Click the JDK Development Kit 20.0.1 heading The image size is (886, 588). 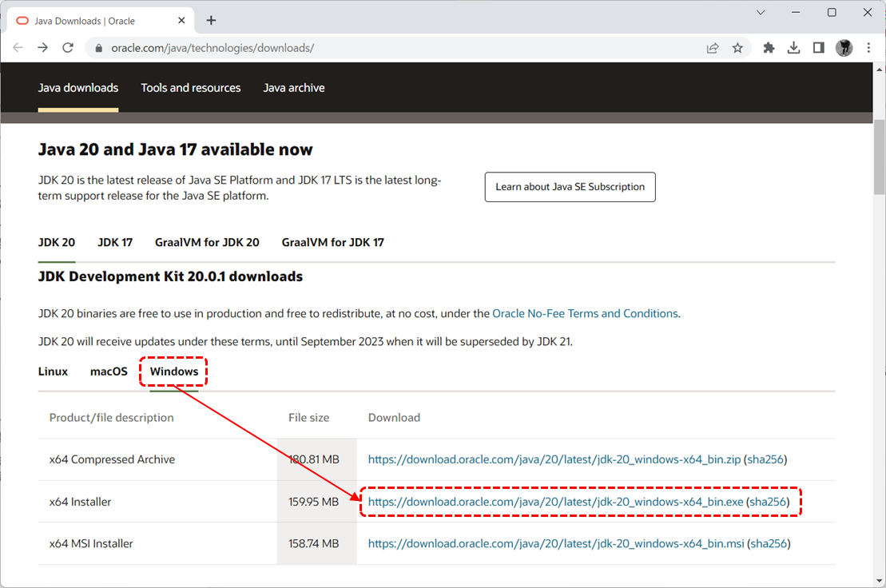point(170,276)
